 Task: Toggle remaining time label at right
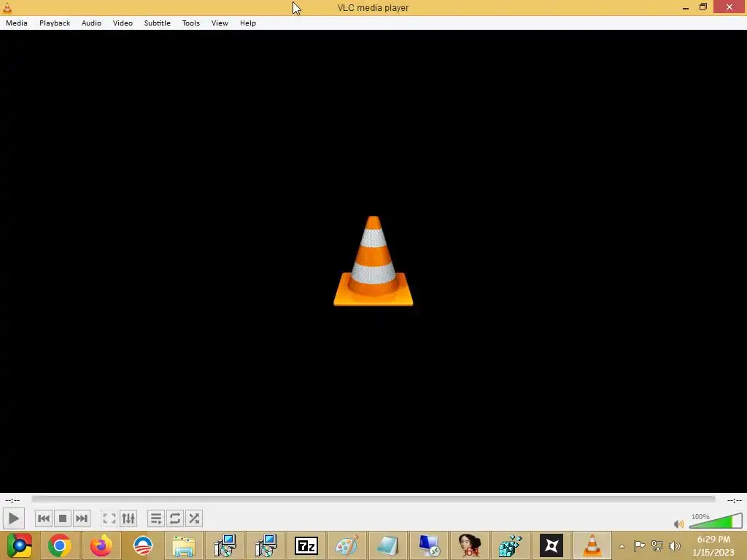[734, 500]
